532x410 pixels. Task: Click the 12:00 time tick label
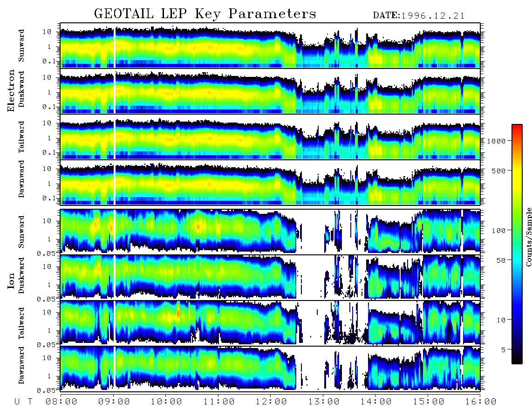tap(271, 402)
